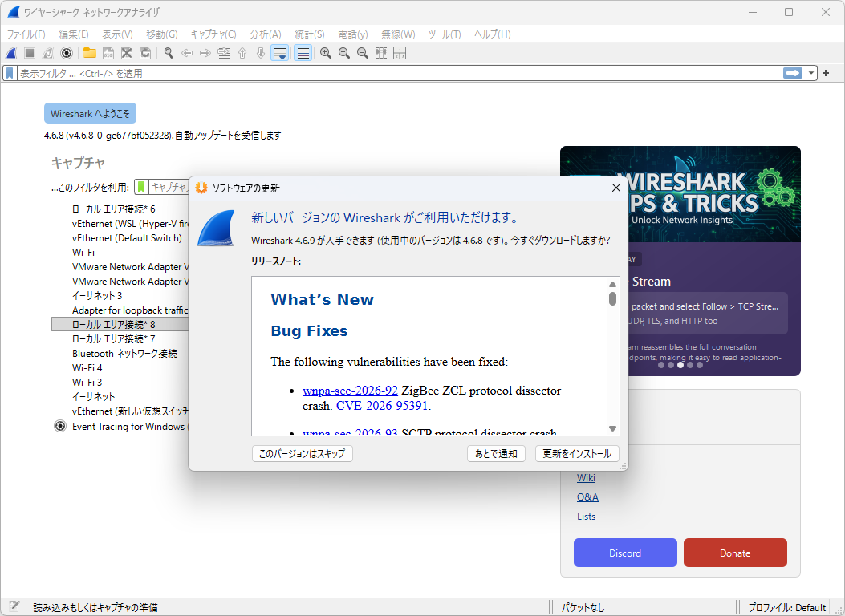Click the find packet magnifier icon
The width and height of the screenshot is (845, 616).
tap(169, 53)
